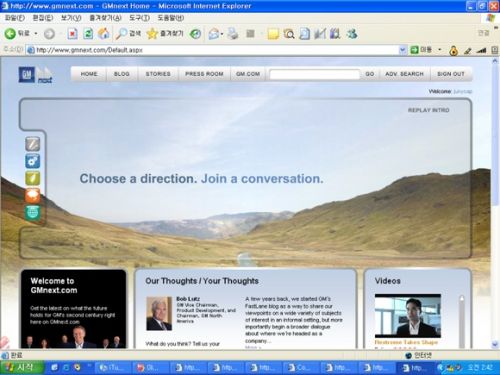Expand the Back button history dropdown arrow

(36, 34)
